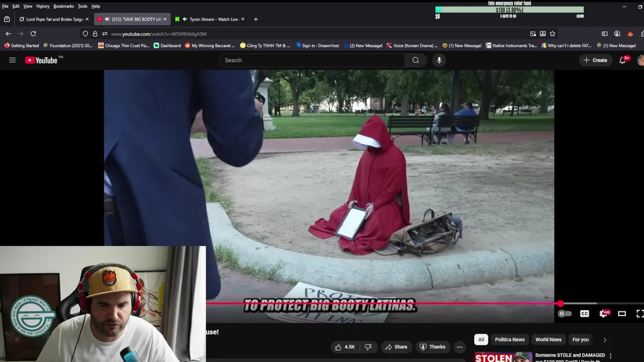Like the video with thumbs up
The width and height of the screenshot is (644, 362).
point(345,347)
